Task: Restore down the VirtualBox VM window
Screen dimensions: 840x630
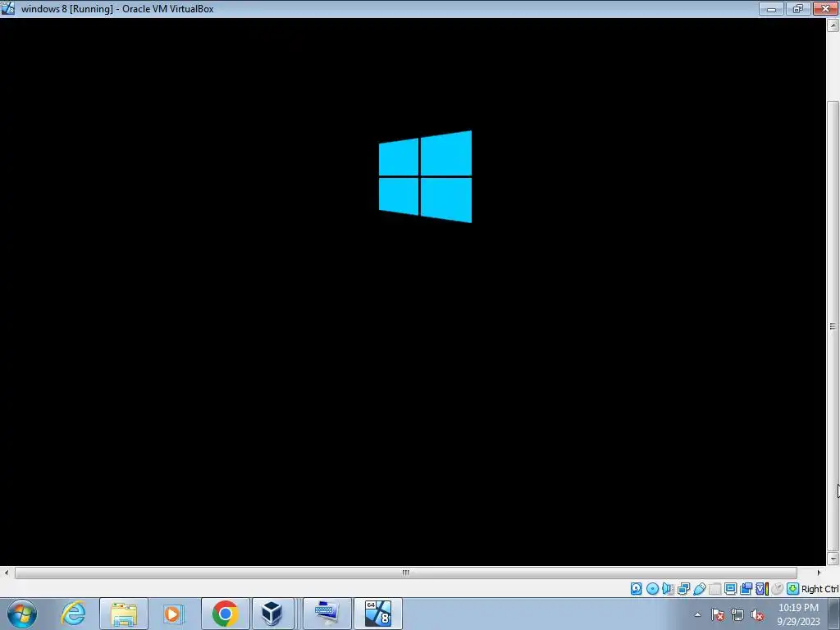Action: tap(798, 8)
